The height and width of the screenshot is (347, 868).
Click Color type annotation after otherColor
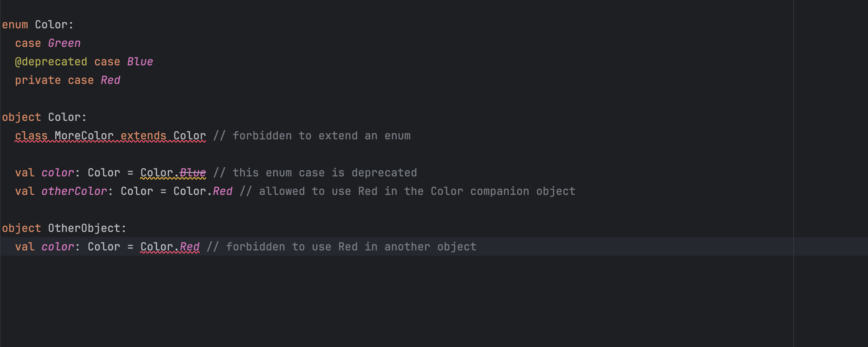pyautogui.click(x=137, y=191)
